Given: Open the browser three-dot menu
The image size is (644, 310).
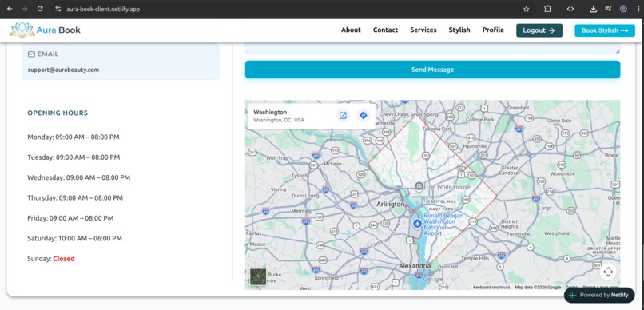Looking at the screenshot, I should [x=638, y=9].
